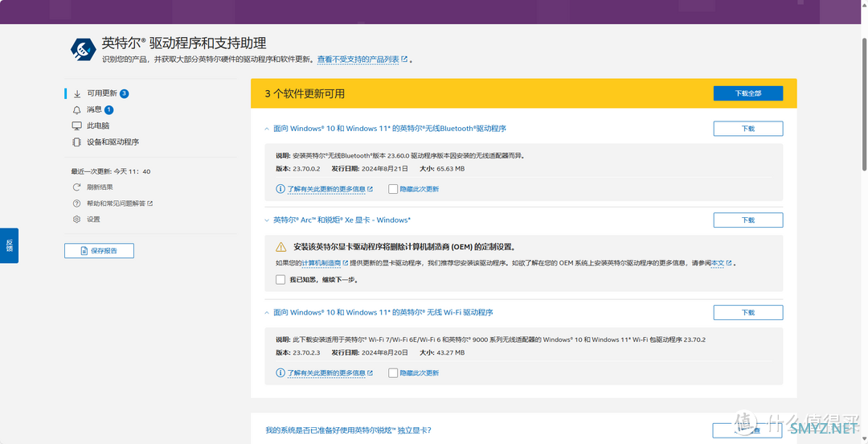The image size is (868, 444).
Task: Click the bell icon beside 消息
Action: pos(77,109)
